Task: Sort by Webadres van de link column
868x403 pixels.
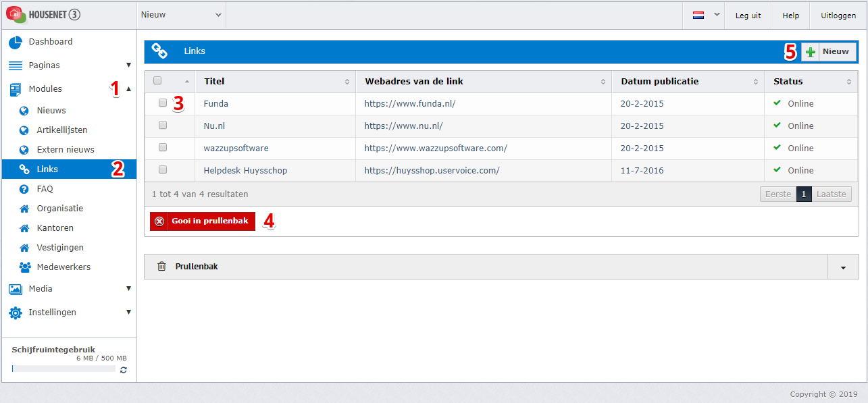Action: [x=484, y=82]
